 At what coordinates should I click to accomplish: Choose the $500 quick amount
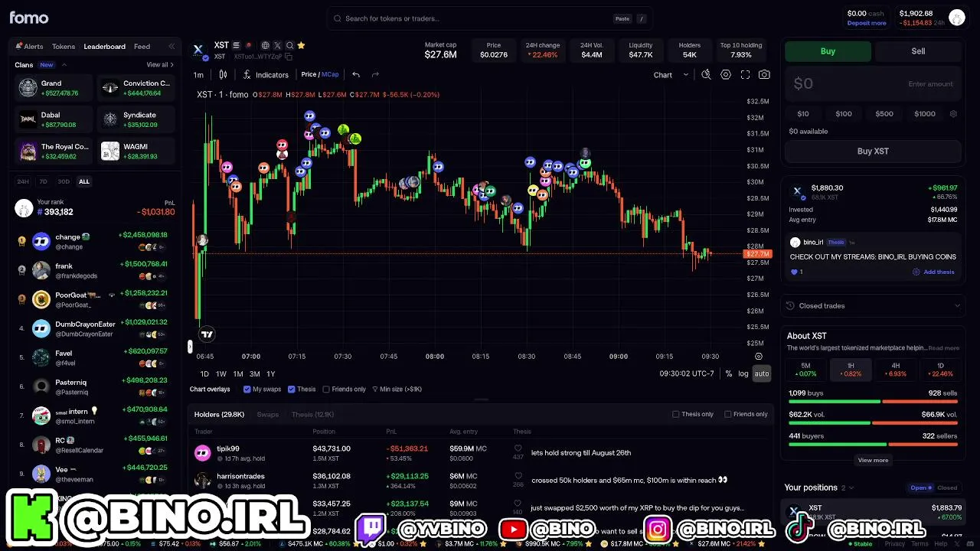point(884,114)
